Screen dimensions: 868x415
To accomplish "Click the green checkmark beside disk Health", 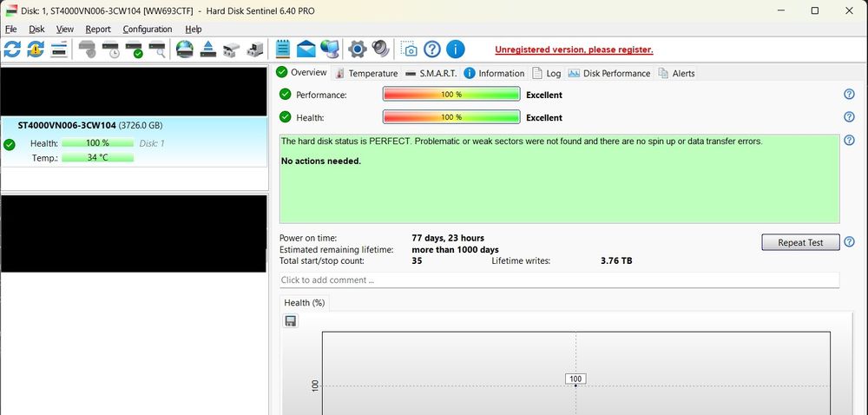I will click(10, 144).
